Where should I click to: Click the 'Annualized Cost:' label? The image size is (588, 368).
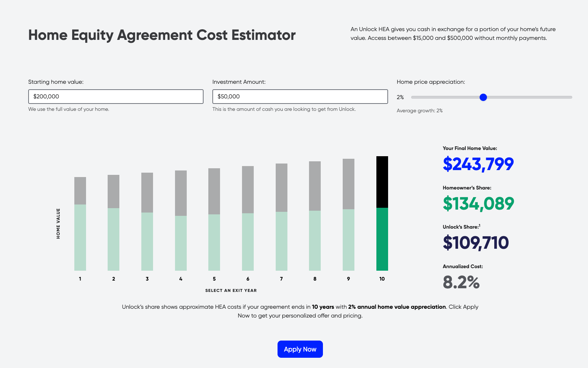(463, 266)
